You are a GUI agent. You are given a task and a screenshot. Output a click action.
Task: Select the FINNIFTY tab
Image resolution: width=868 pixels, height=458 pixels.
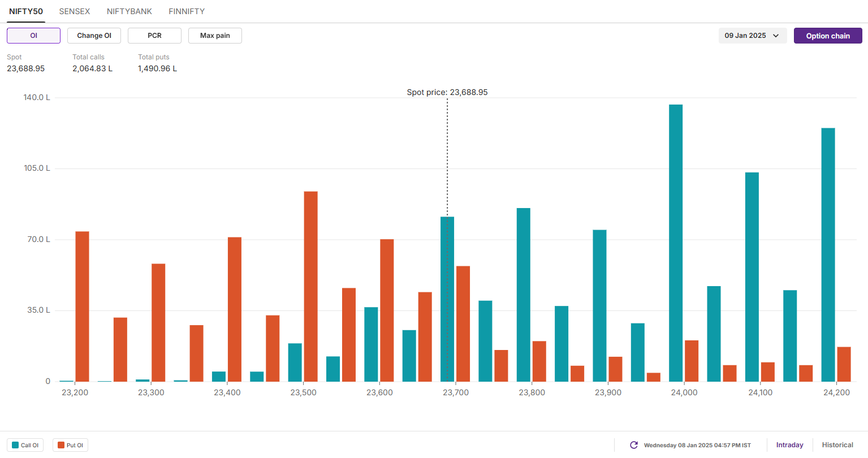187,11
